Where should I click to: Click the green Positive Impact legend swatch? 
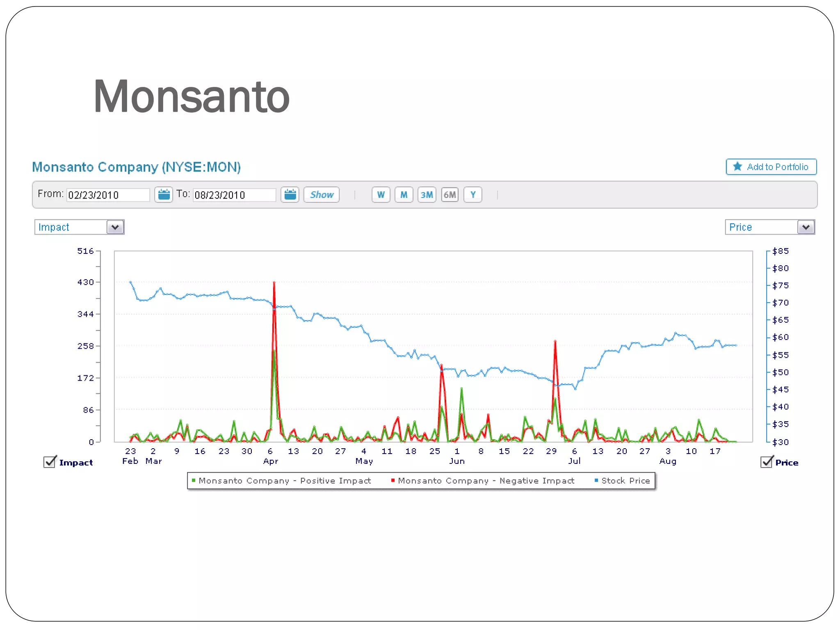pos(194,480)
